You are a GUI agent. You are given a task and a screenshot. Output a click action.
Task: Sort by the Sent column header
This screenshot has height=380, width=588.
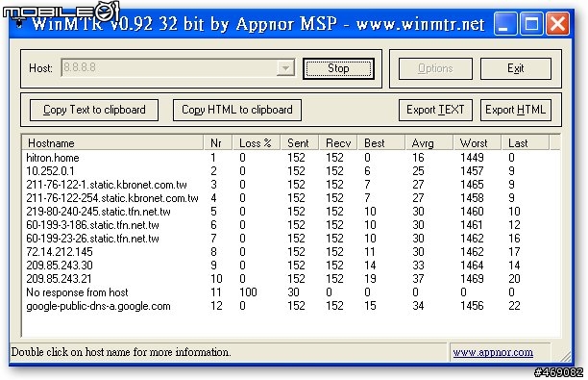tap(300, 143)
